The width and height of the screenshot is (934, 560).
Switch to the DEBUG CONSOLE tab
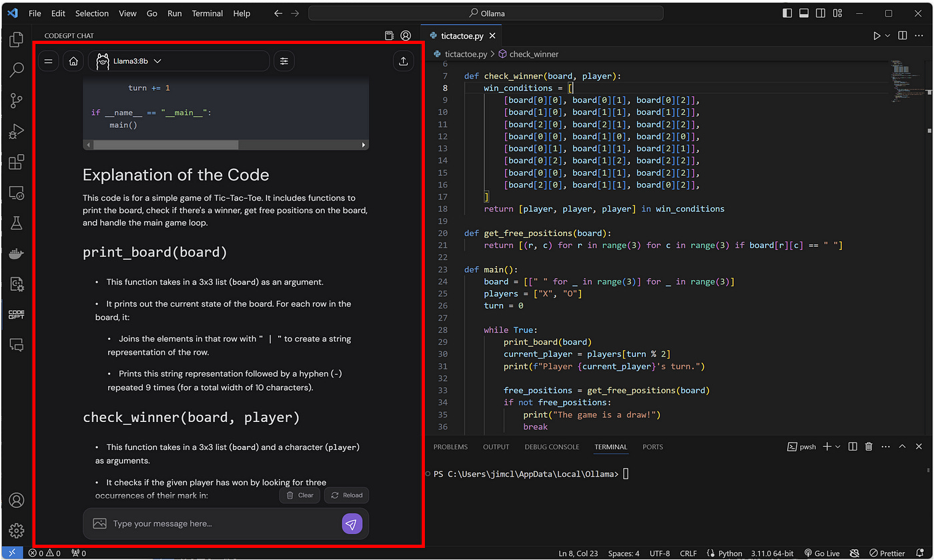[552, 447]
